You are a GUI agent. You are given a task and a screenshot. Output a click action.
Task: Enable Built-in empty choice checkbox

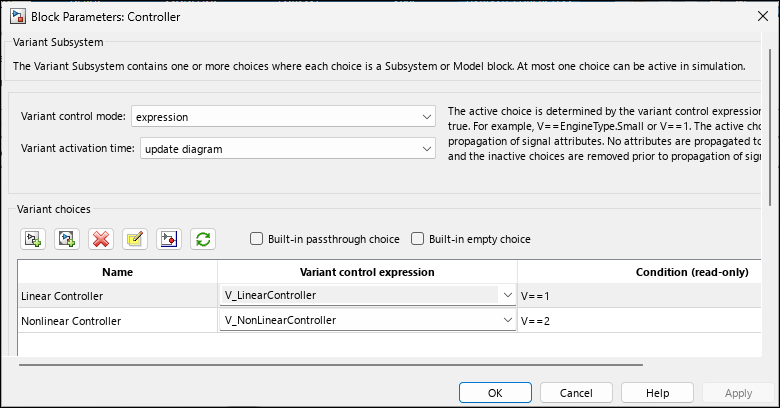417,239
